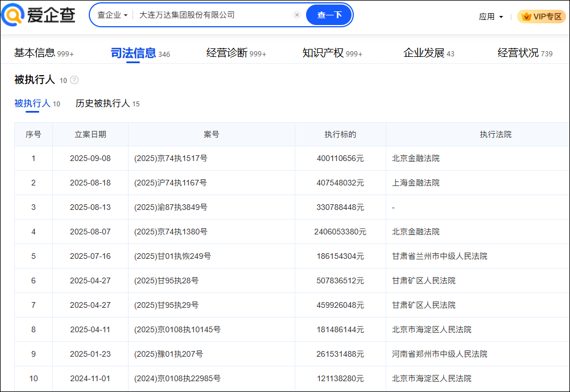Click the VIP专区 crown badge
Viewport: 570px width, 392px height.
click(x=542, y=16)
